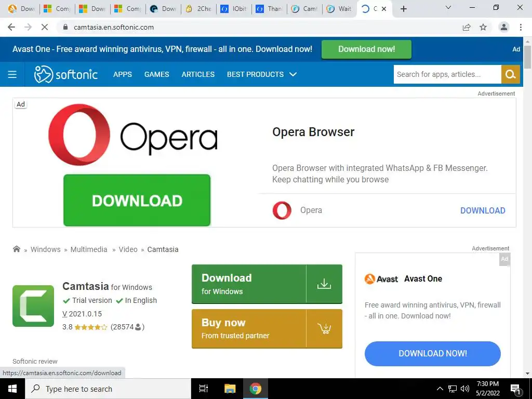532x399 pixels.
Task: Click the Ad label on Opera banner
Action: tap(21, 104)
